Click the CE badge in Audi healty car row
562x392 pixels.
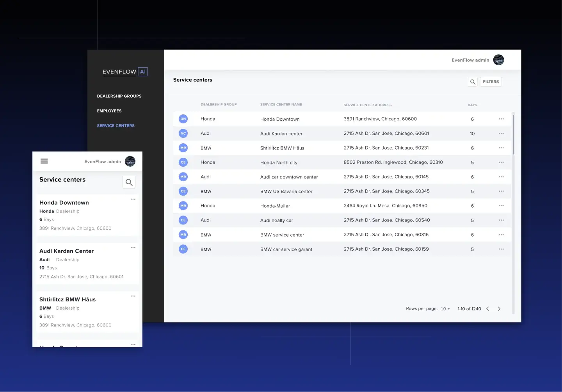coord(183,220)
